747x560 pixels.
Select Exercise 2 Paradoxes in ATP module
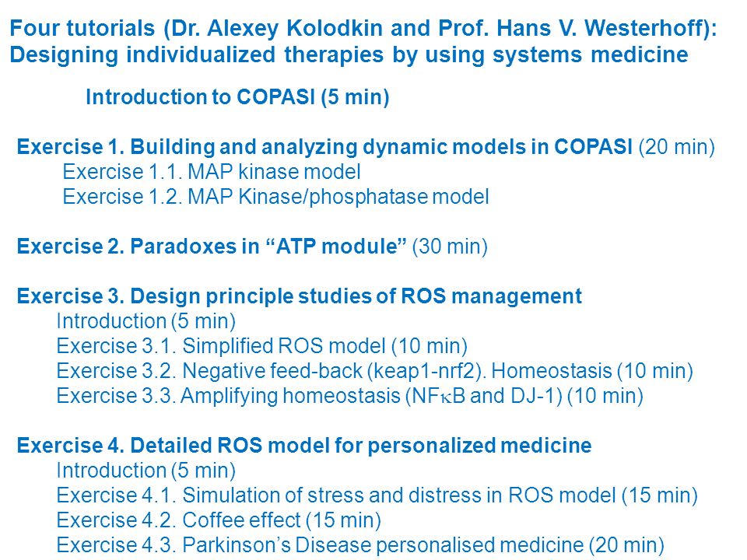coord(212,247)
